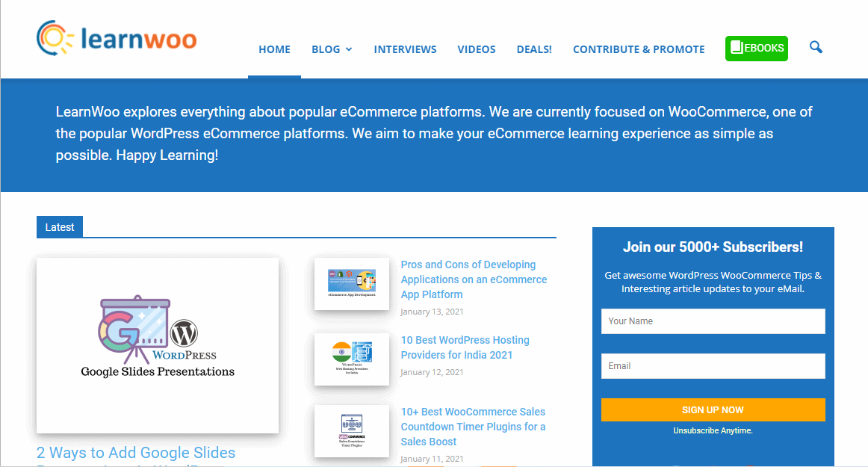Open the eCommerce App Development article thumbnail
868x467 pixels.
click(x=351, y=284)
